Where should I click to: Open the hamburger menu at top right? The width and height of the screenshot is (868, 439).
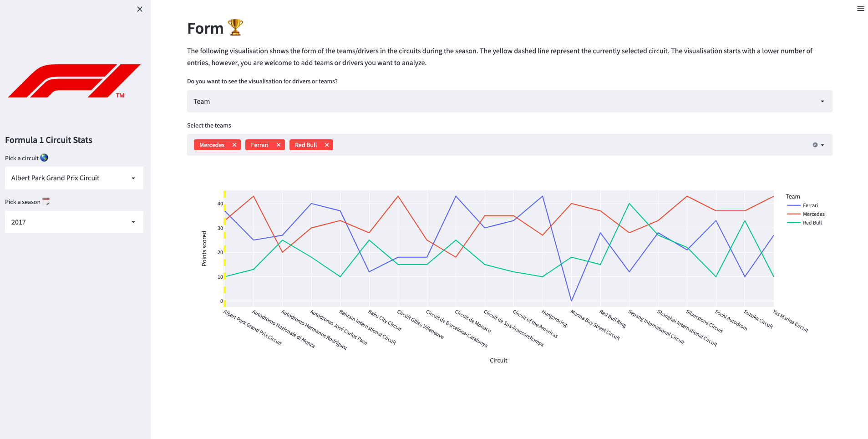tap(860, 9)
